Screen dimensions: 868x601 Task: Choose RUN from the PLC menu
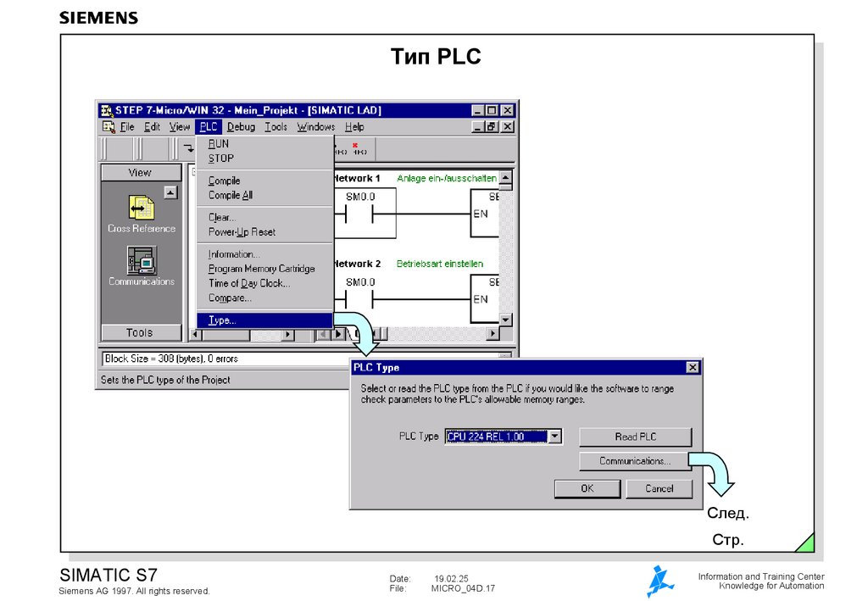[x=265, y=144]
